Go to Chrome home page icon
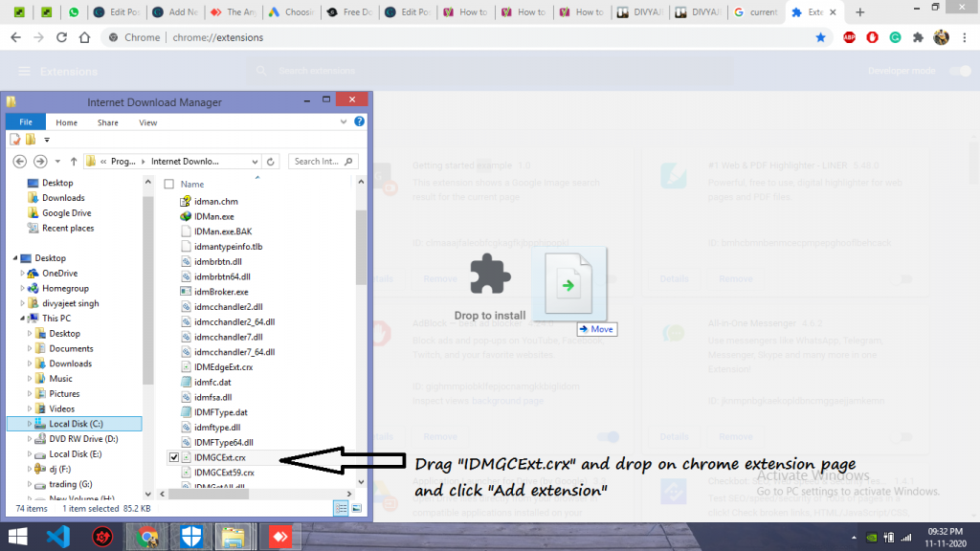This screenshot has height=551, width=980. 84,37
